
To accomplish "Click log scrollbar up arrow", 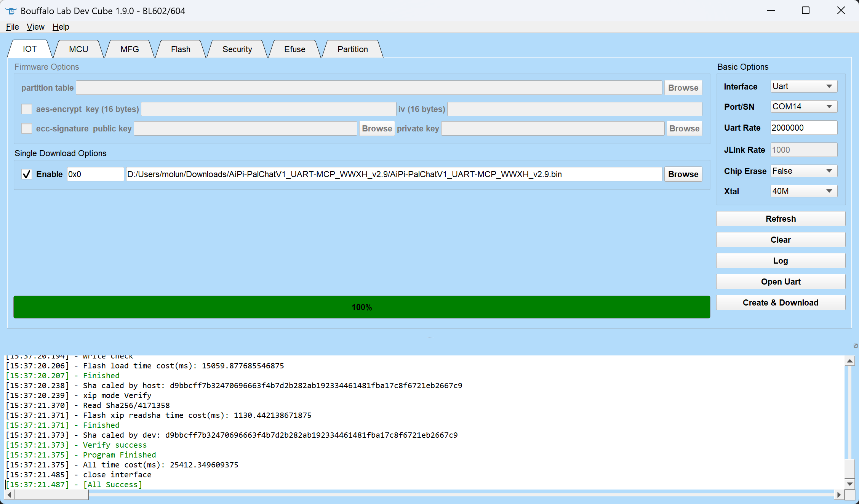I will (850, 361).
